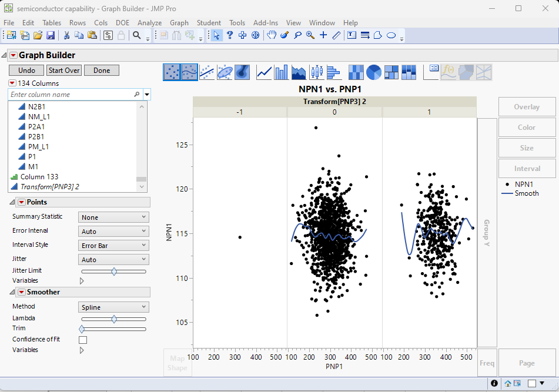Select the Grabber hand tool
559x392 pixels.
[x=271, y=35]
